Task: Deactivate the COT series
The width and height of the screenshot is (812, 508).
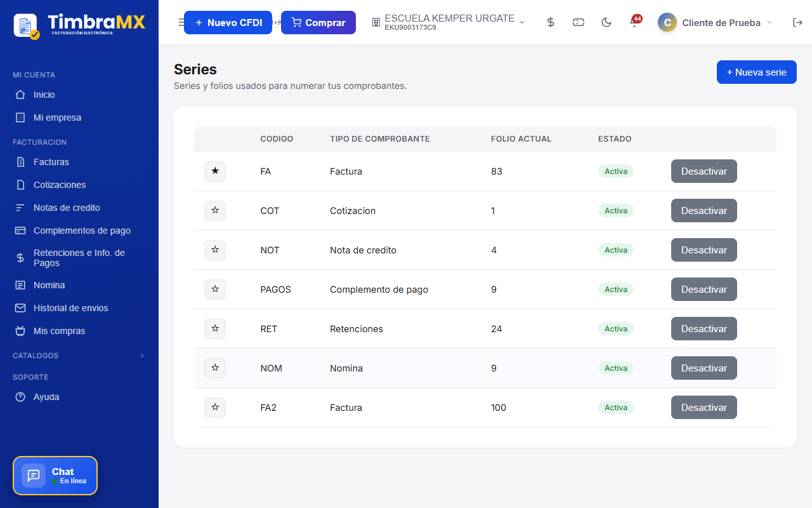Action: coord(704,211)
